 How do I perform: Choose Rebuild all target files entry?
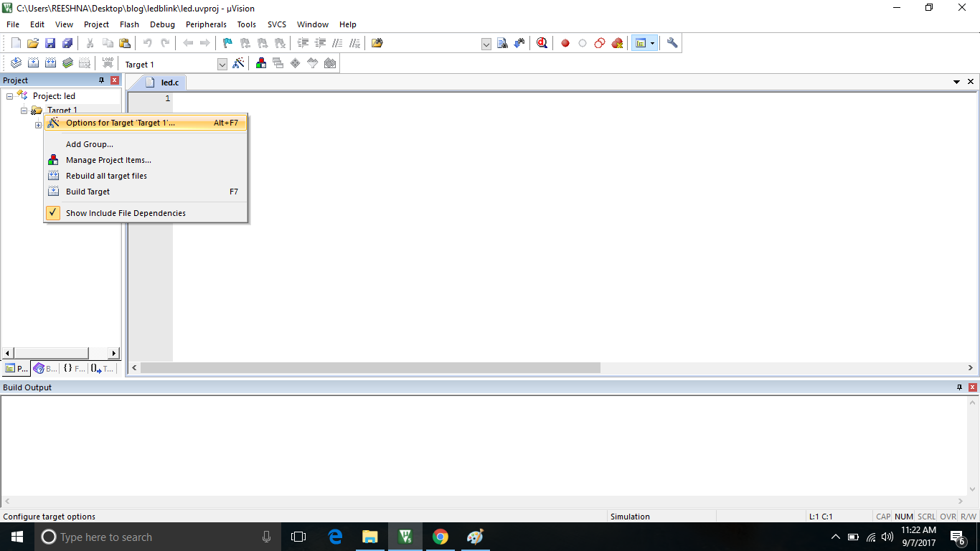click(146, 176)
